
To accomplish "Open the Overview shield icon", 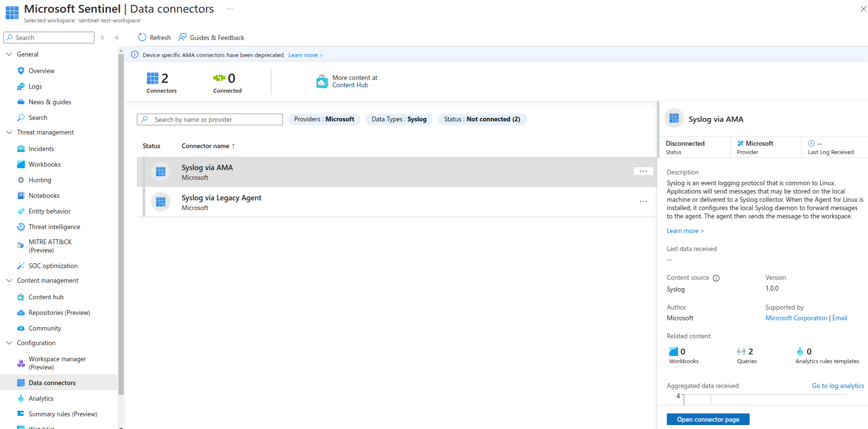I will [x=21, y=71].
